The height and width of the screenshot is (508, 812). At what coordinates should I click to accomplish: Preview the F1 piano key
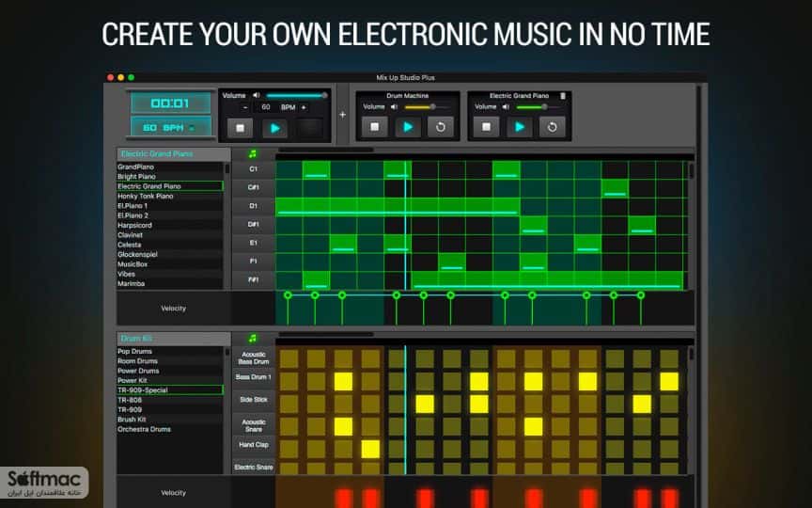point(253,262)
